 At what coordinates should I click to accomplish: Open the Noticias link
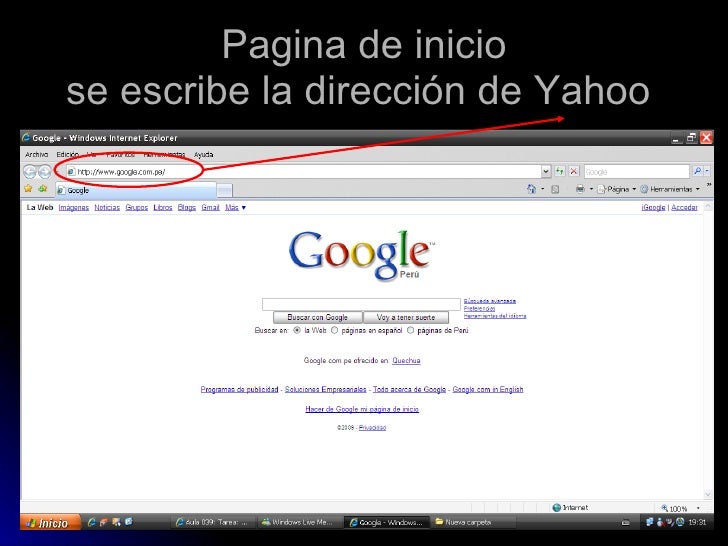pos(107,208)
